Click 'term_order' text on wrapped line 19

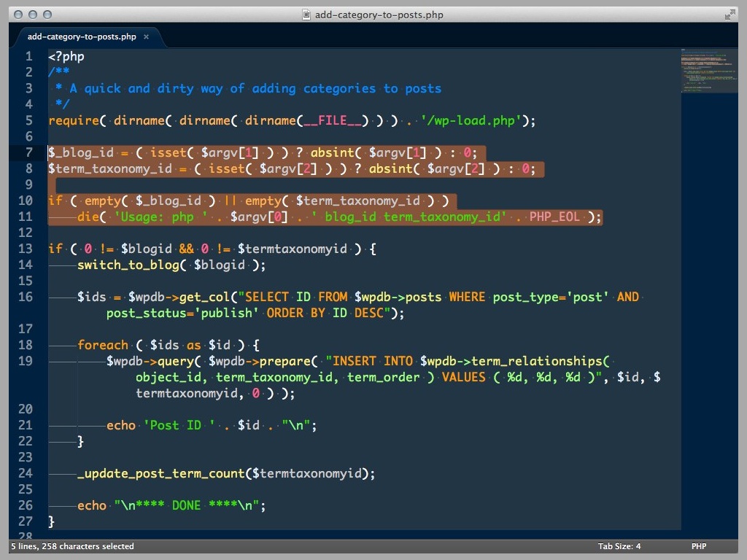click(x=384, y=377)
